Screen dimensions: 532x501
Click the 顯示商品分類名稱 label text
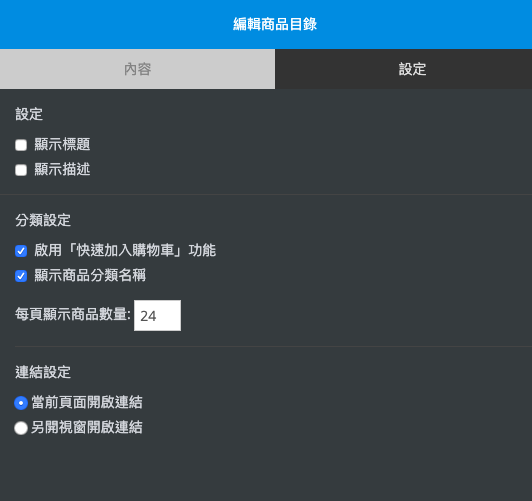[x=90, y=275]
